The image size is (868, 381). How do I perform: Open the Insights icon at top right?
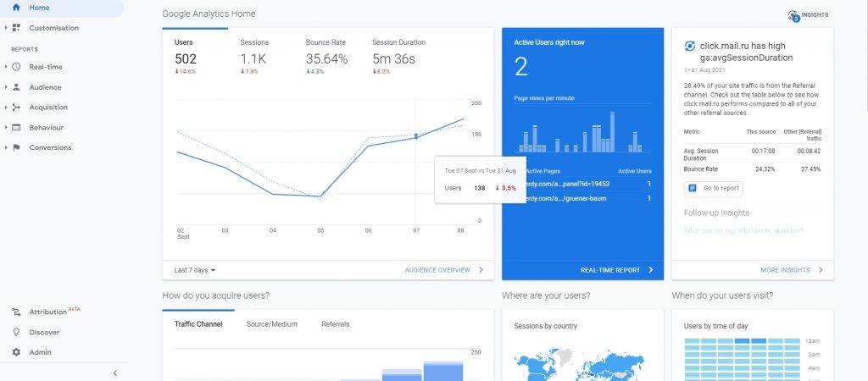pos(793,15)
